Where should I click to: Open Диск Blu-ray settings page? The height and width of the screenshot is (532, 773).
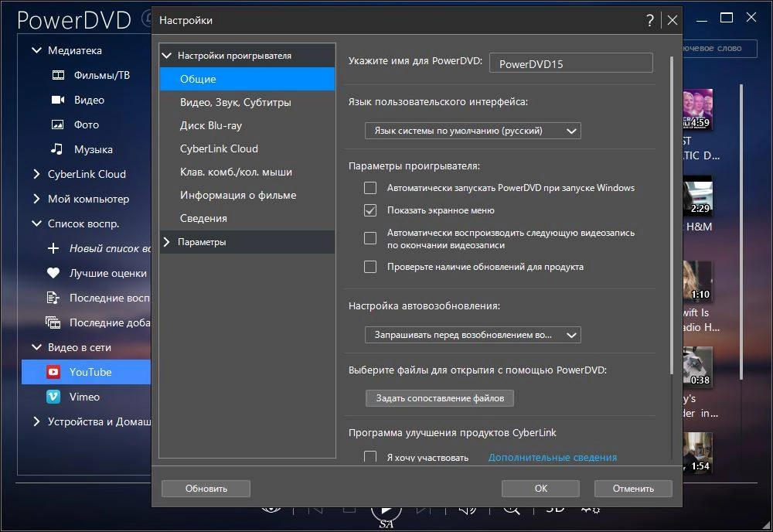click(247, 125)
